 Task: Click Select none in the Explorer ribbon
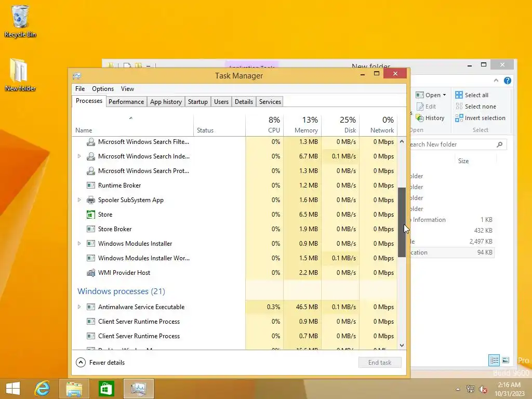(x=476, y=107)
